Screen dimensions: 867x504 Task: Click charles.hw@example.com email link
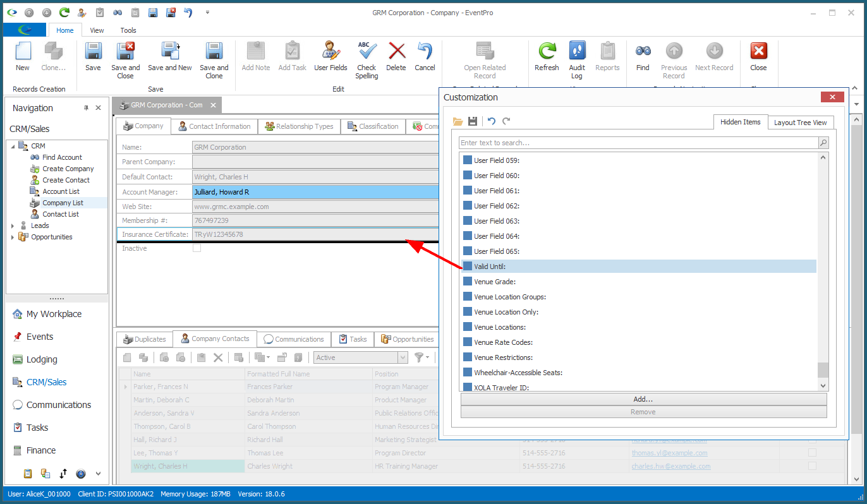(671, 466)
